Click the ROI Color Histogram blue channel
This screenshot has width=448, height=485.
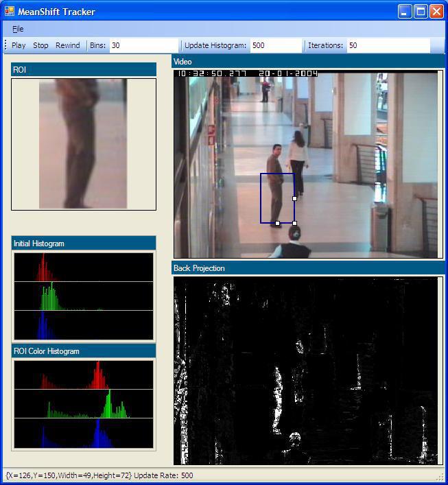pos(84,433)
